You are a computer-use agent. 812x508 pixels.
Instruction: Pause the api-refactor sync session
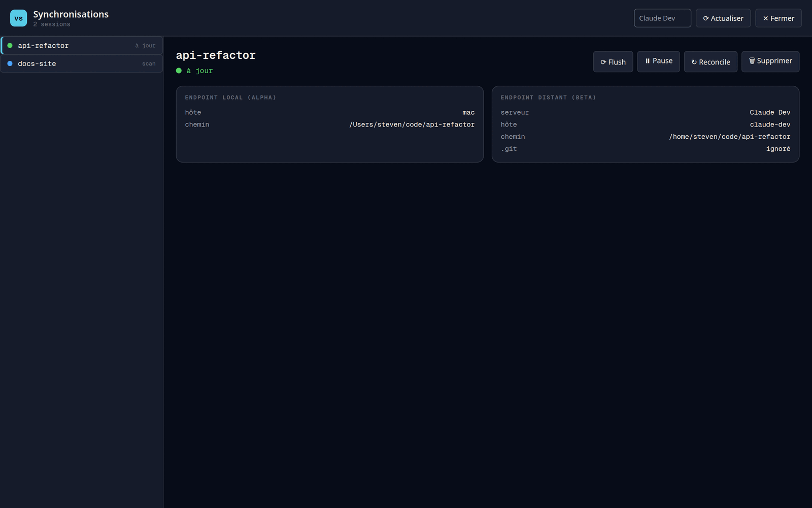(x=658, y=61)
